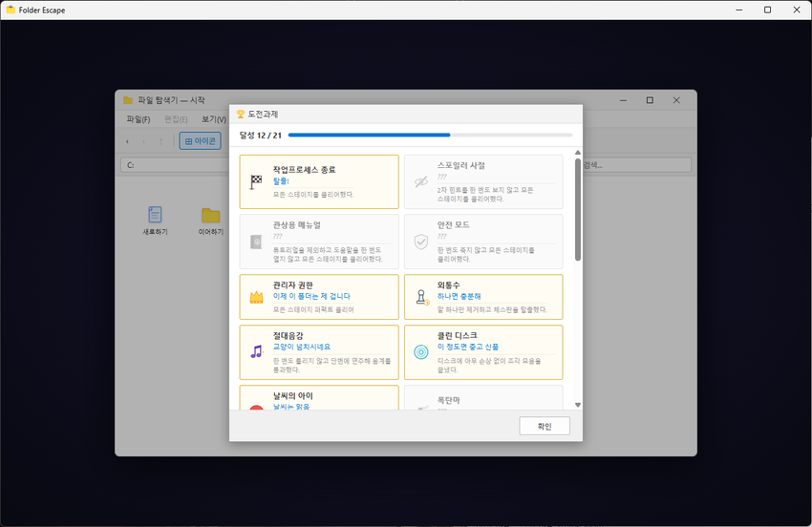812x527 pixels.
Task: Toggle the 아이콘 view mode button
Action: (200, 140)
